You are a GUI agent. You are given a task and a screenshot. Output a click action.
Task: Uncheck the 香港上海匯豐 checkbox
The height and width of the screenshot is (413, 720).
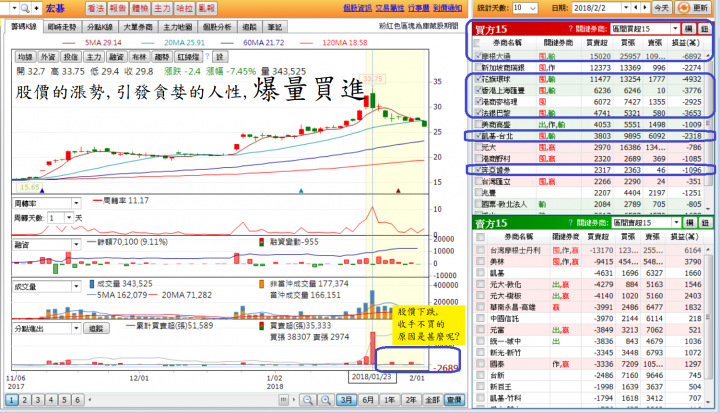click(478, 91)
